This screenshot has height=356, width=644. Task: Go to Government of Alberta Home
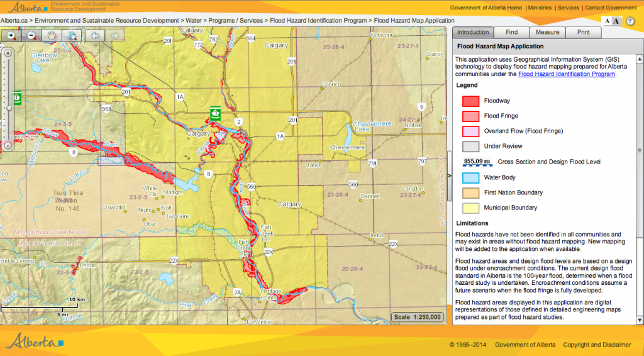pyautogui.click(x=486, y=8)
